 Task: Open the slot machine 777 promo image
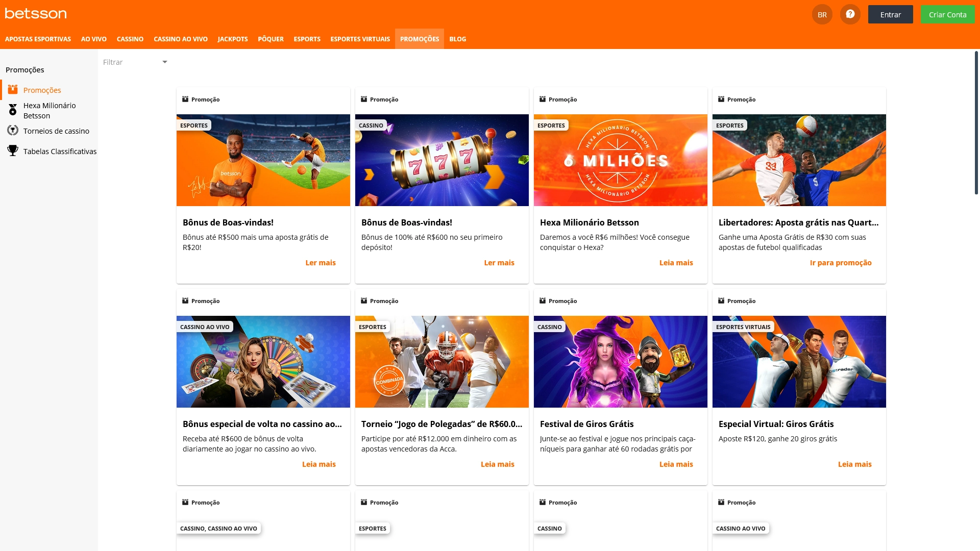tap(442, 160)
